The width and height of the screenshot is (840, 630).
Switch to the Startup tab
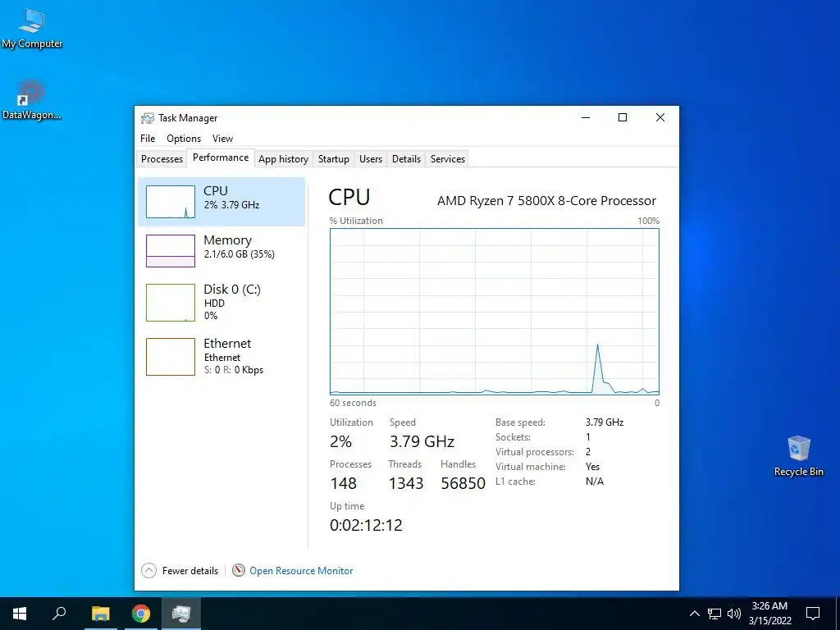pyautogui.click(x=333, y=159)
